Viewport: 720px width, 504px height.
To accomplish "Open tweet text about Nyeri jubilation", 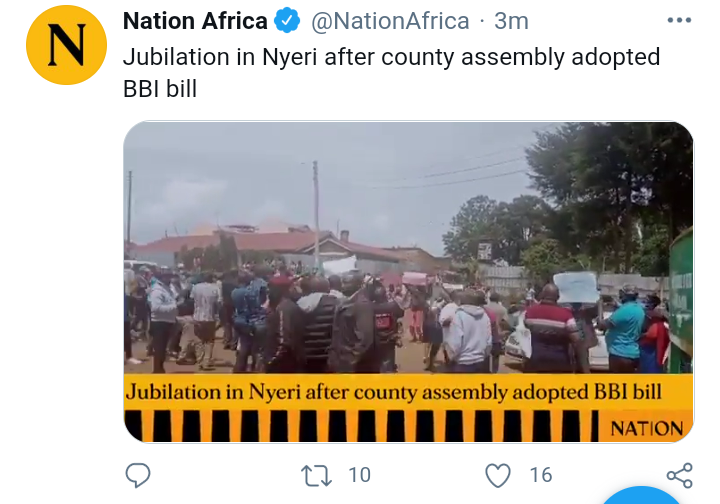I will (391, 73).
